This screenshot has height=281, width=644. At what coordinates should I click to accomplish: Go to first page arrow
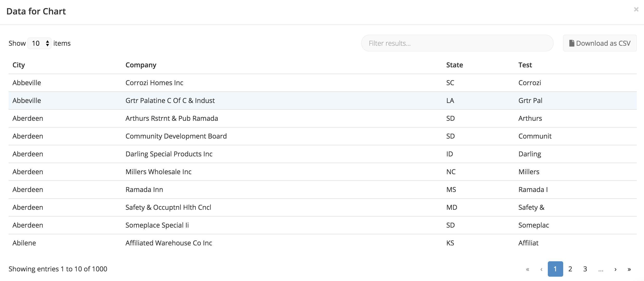(527, 269)
